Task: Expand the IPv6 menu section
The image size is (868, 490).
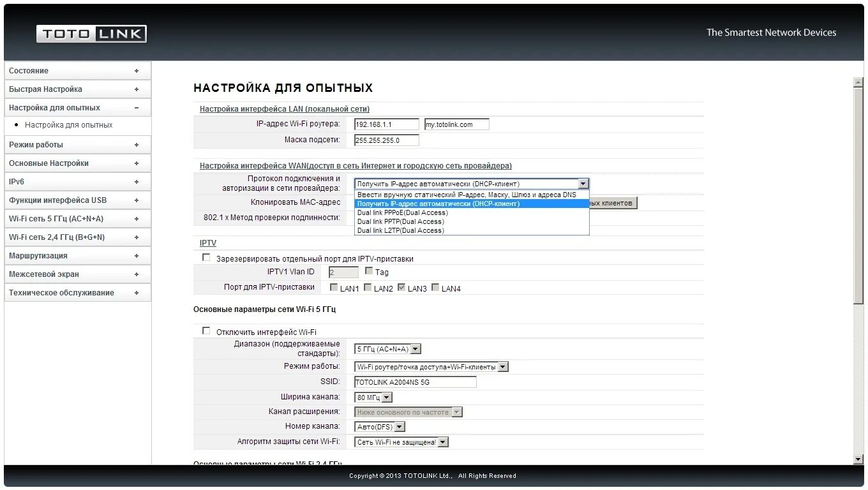Action: 78,182
